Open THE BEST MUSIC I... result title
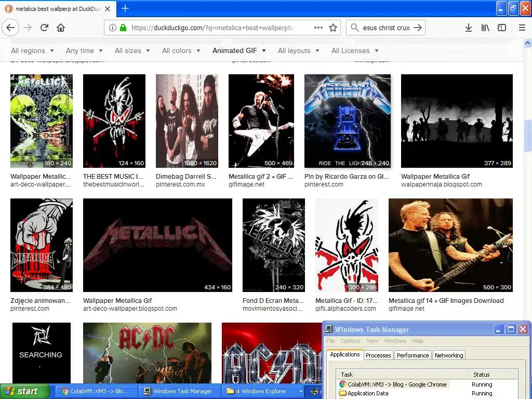This screenshot has height=399, width=532. tap(113, 177)
